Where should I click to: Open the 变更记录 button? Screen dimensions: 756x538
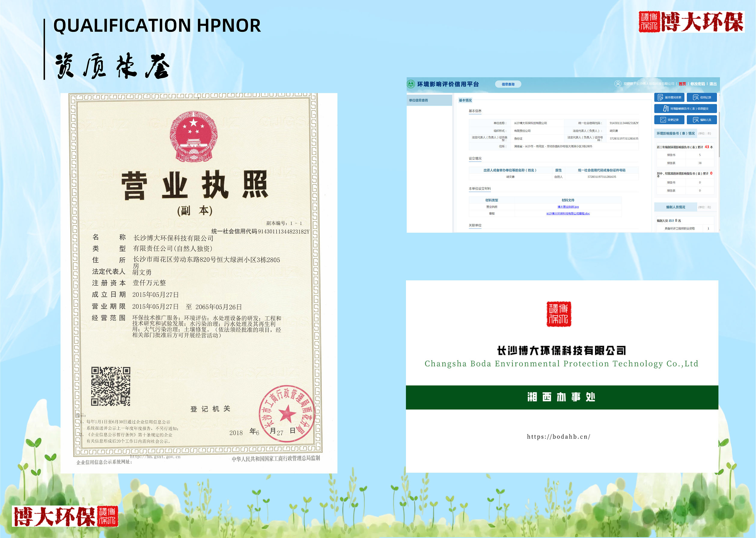669,120
